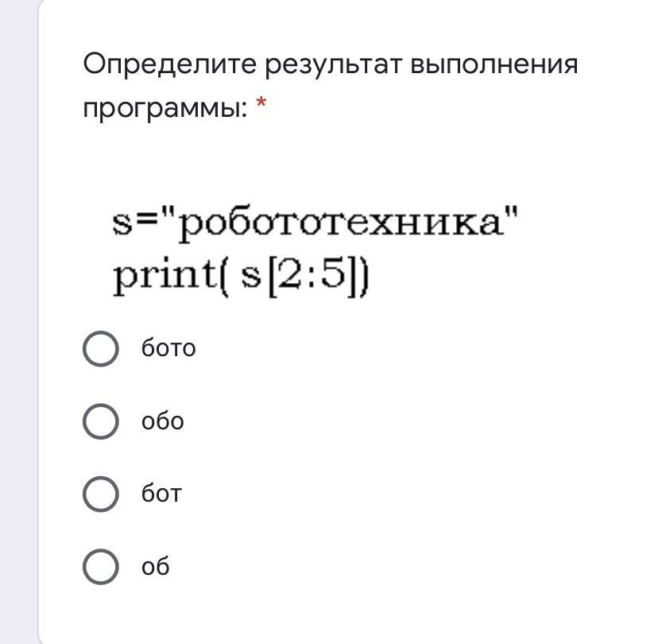Click the slice "[2:5]" in the code
Image resolution: width=658 pixels, height=644 pixels.
(315, 277)
